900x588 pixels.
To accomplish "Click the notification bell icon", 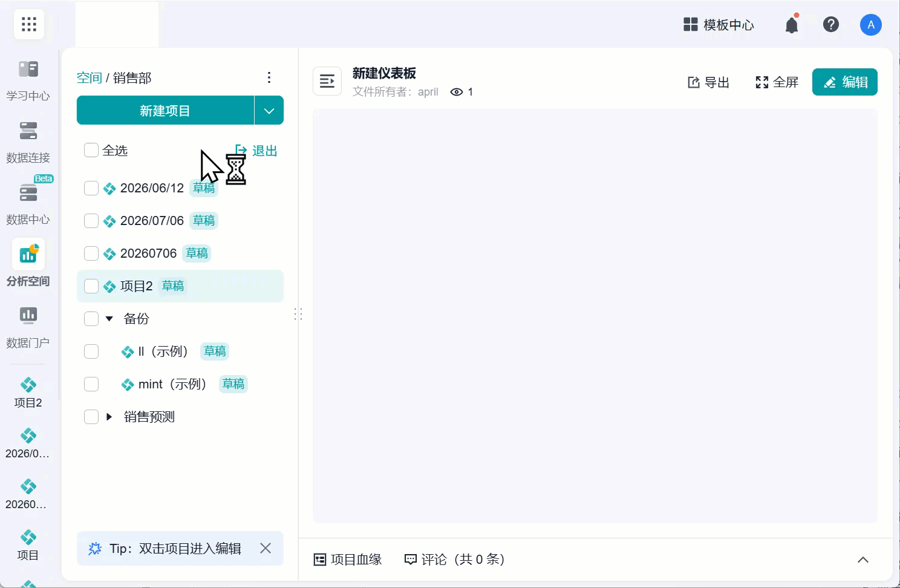I will pyautogui.click(x=792, y=25).
